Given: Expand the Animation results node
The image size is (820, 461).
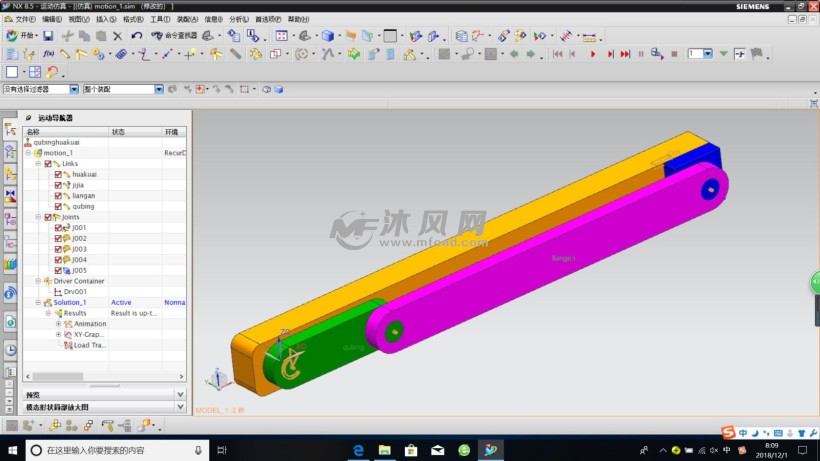Looking at the screenshot, I should 58,324.
